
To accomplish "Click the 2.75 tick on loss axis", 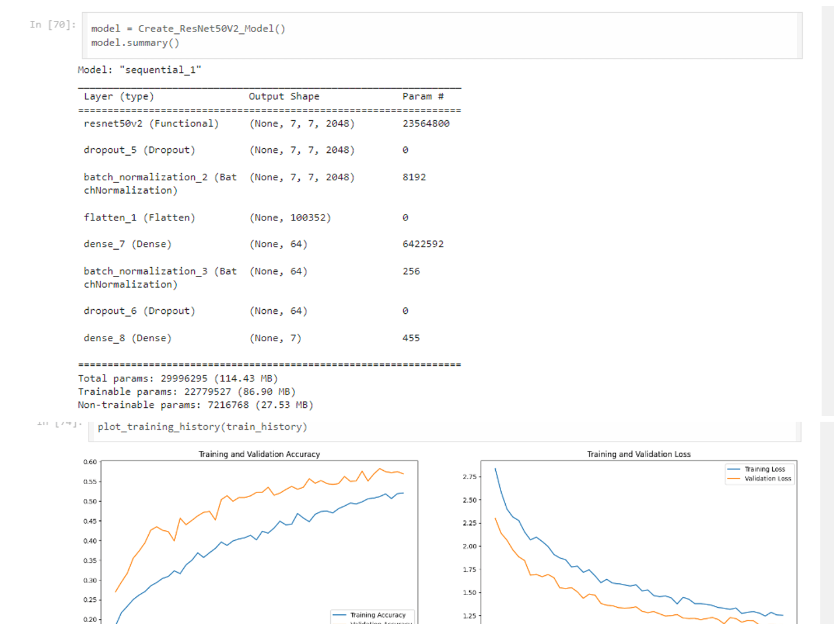I will coord(470,477).
